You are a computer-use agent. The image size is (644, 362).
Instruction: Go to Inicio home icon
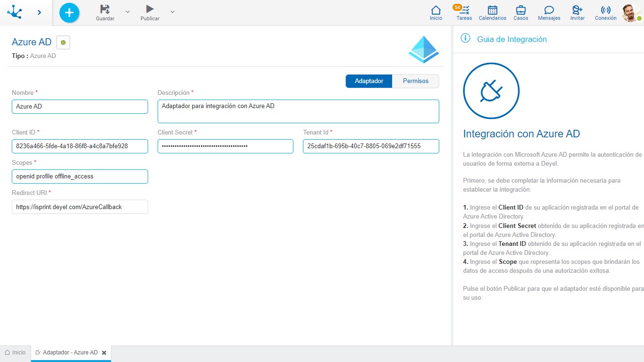click(x=436, y=10)
